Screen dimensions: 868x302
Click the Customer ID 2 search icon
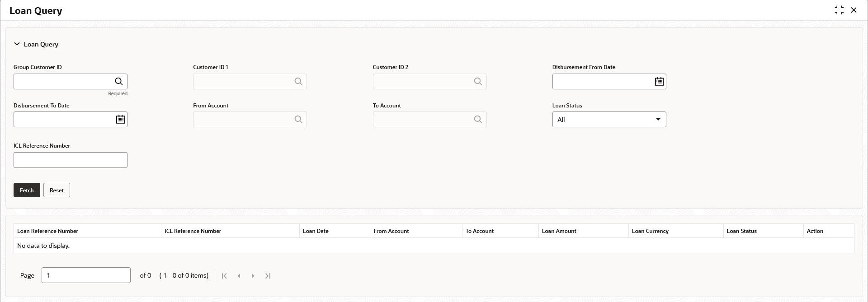click(x=478, y=82)
